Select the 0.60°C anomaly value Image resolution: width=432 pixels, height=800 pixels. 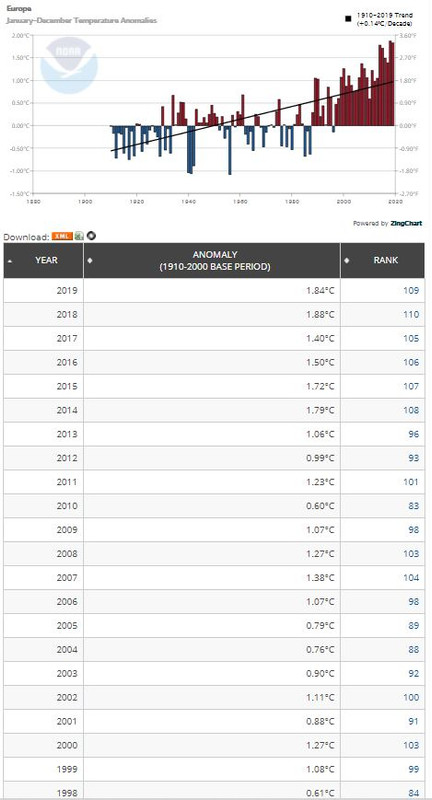(320, 506)
